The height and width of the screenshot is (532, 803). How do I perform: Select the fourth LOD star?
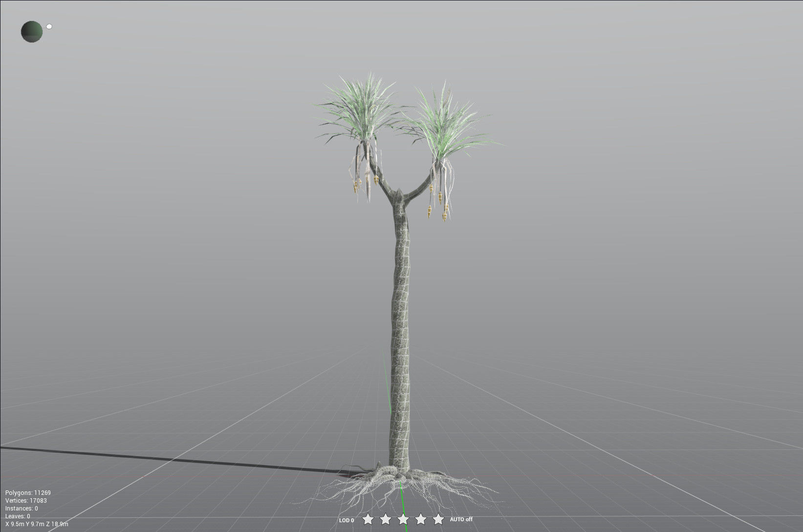click(420, 519)
